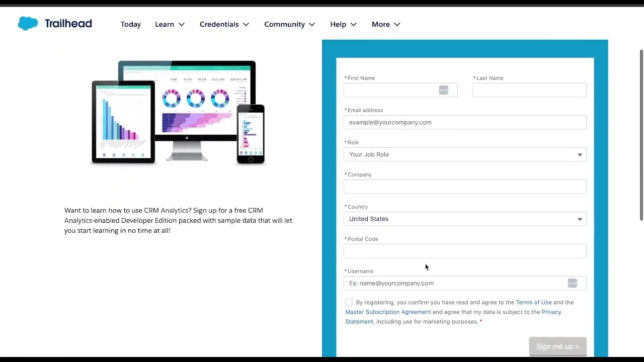
Task: Expand the Community chevron arrow
Action: click(312, 24)
